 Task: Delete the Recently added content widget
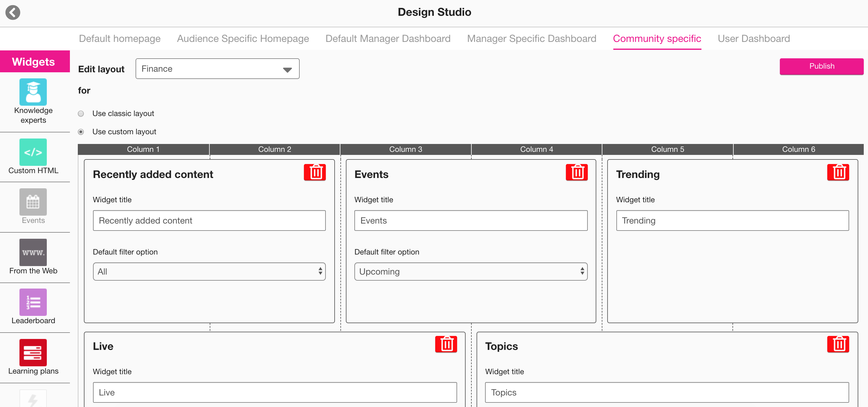tap(315, 172)
